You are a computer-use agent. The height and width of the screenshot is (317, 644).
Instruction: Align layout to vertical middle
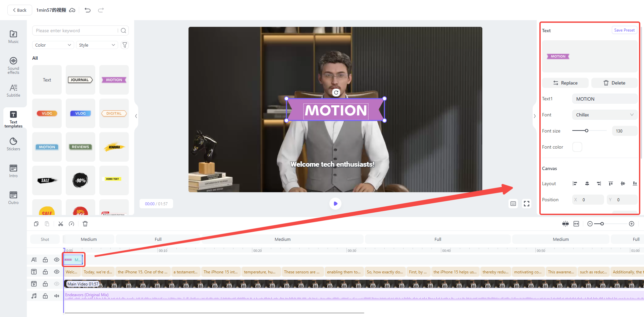623,183
